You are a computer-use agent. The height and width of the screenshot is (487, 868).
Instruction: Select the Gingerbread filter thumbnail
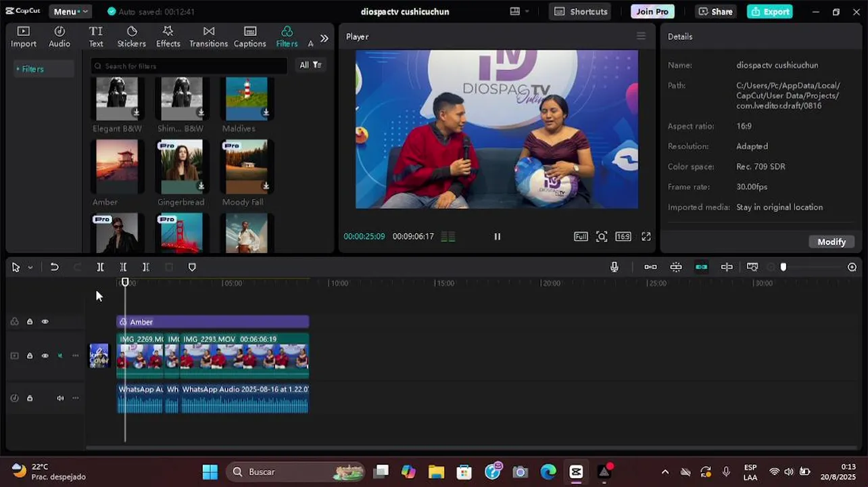click(x=182, y=166)
